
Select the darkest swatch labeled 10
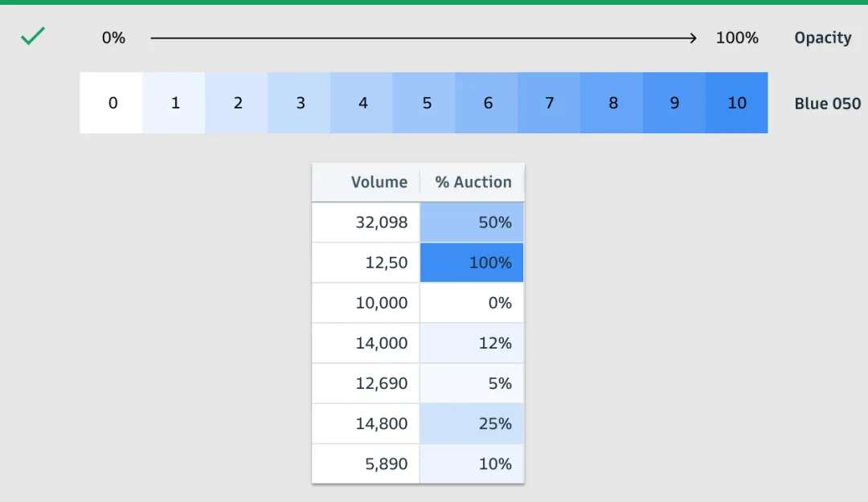point(737,103)
